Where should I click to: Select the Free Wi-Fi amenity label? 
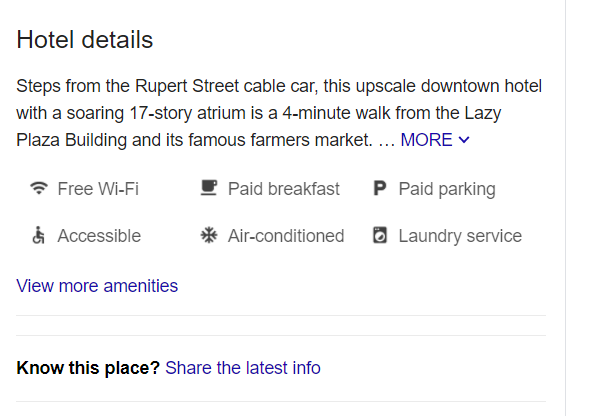[x=98, y=189]
